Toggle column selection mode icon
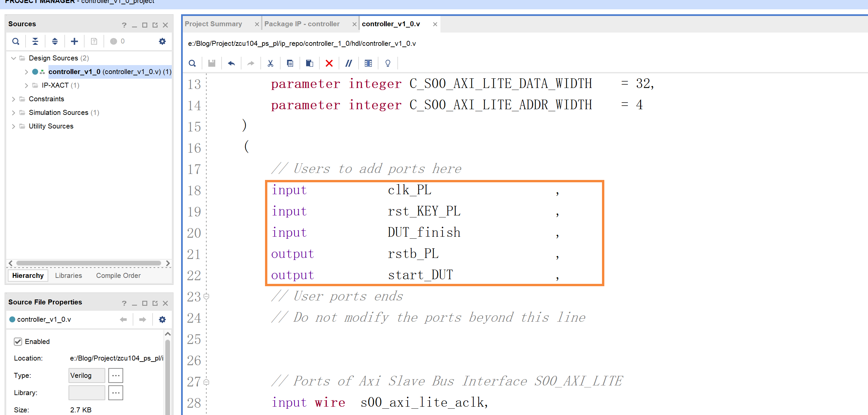 click(x=368, y=63)
